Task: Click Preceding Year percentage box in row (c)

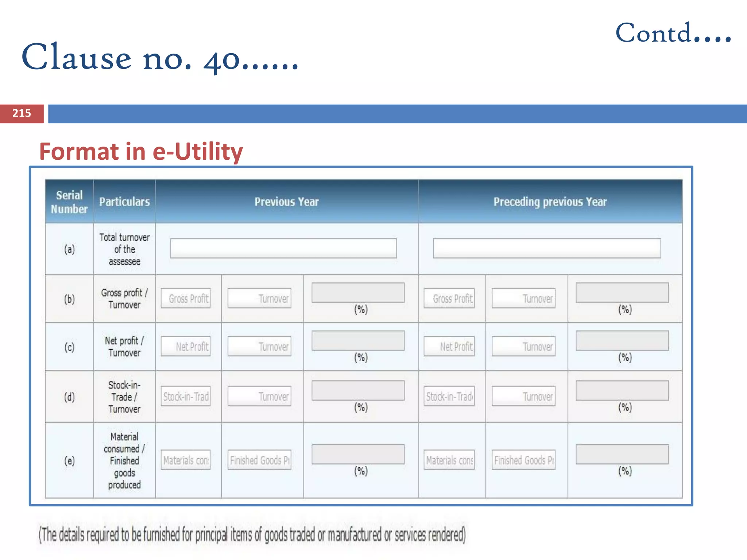Action: (x=622, y=341)
